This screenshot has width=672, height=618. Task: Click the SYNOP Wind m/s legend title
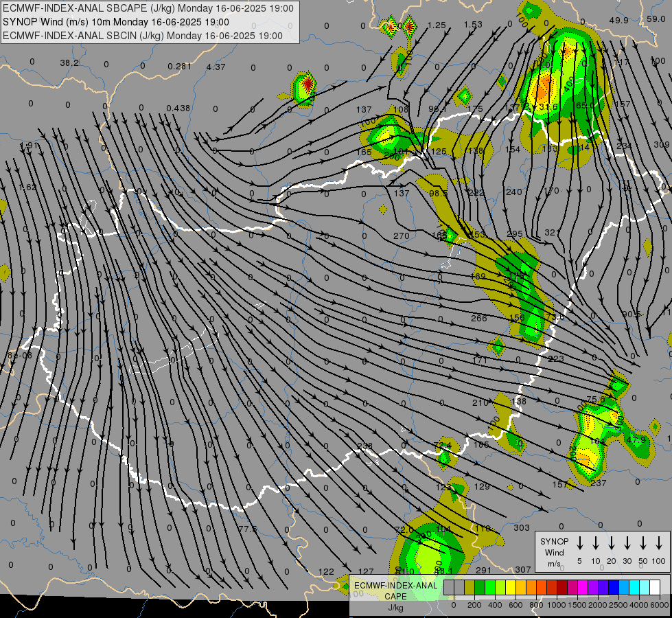pos(554,552)
